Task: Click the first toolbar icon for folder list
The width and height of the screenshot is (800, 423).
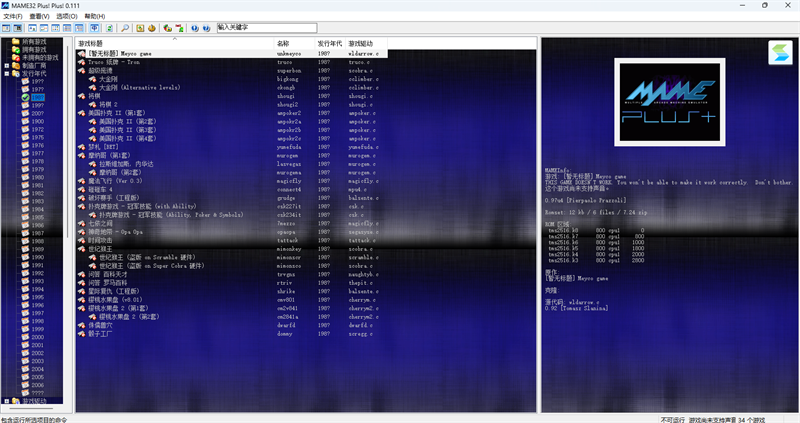Action: pyautogui.click(x=8, y=28)
